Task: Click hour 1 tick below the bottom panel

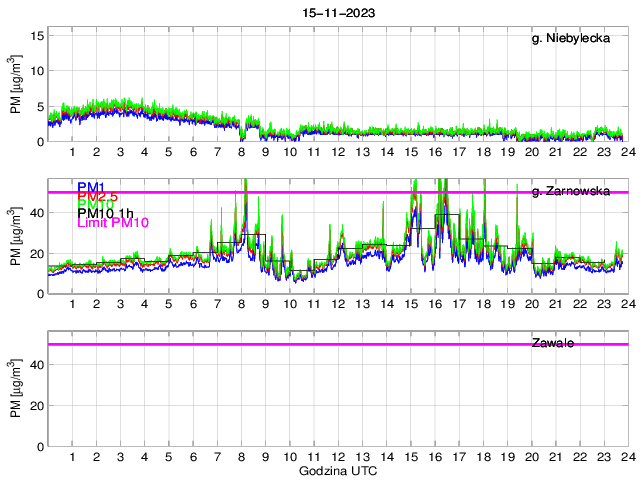Action: pos(72,457)
